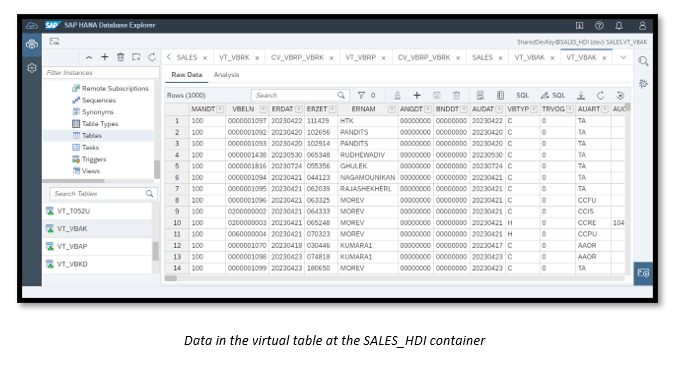Open the settings gear in left sidebar

(32, 68)
